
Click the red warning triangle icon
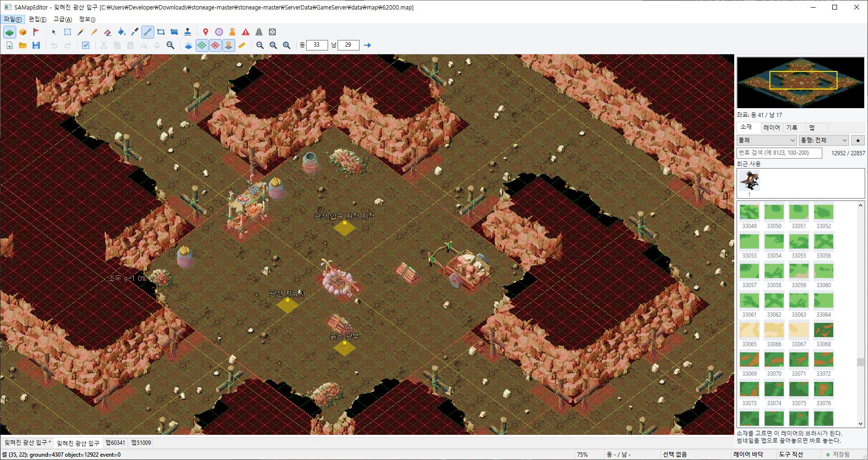coord(246,32)
